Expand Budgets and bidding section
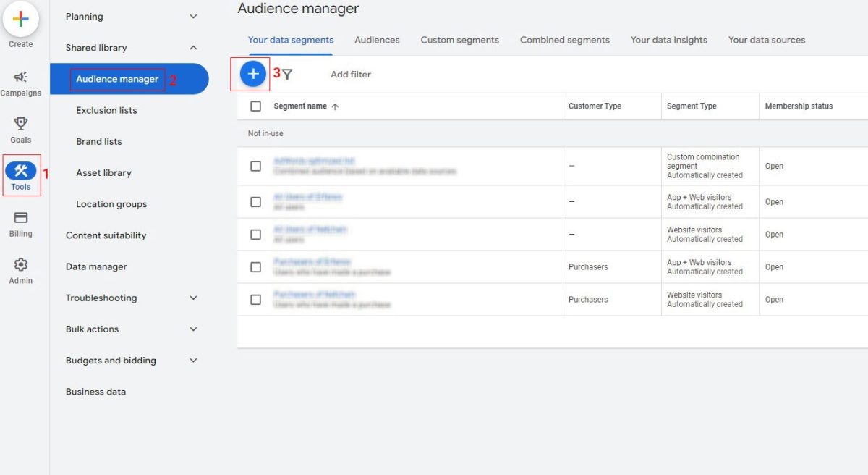Screen dimensions: 868x475 pos(193,360)
